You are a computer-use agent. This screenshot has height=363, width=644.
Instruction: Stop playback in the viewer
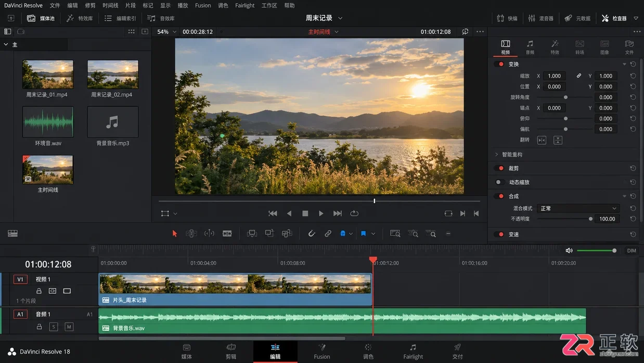[x=305, y=214]
